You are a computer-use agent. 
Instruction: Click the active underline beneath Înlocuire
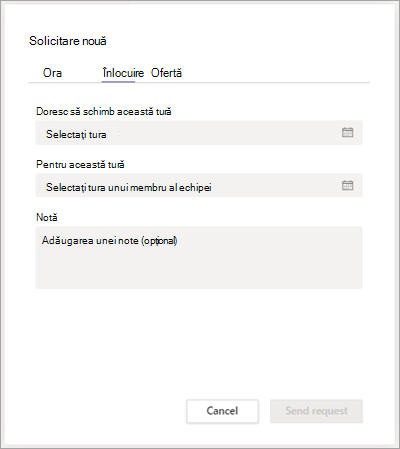click(118, 81)
